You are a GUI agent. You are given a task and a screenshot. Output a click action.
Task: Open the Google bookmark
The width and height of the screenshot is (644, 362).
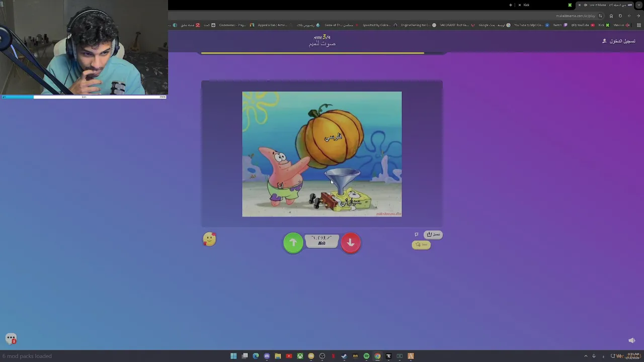[495, 25]
